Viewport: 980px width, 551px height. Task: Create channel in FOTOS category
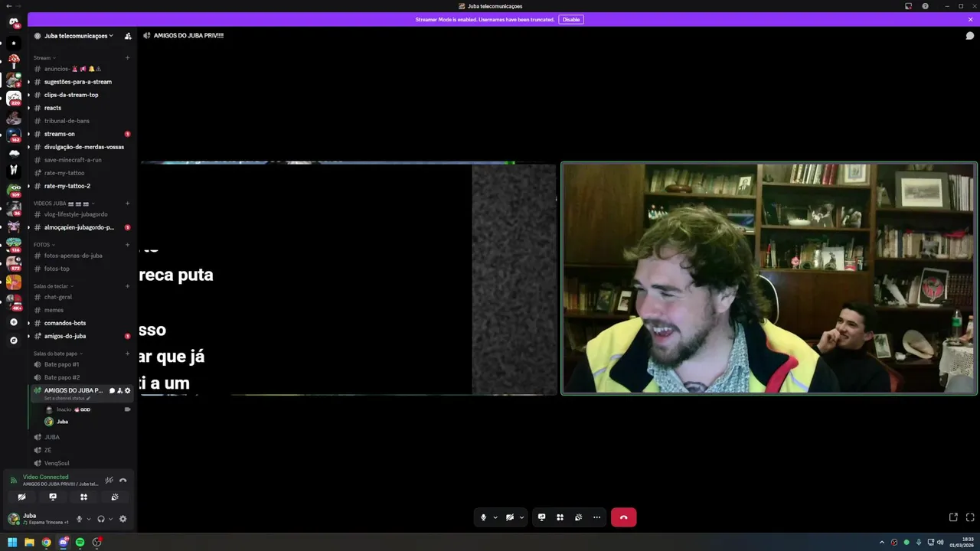pyautogui.click(x=127, y=244)
